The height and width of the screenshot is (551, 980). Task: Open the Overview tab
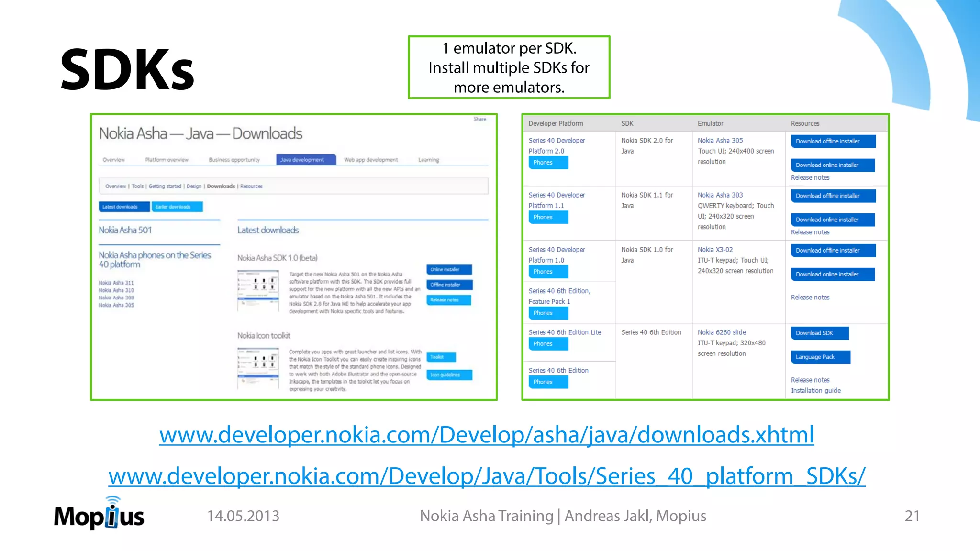point(114,160)
